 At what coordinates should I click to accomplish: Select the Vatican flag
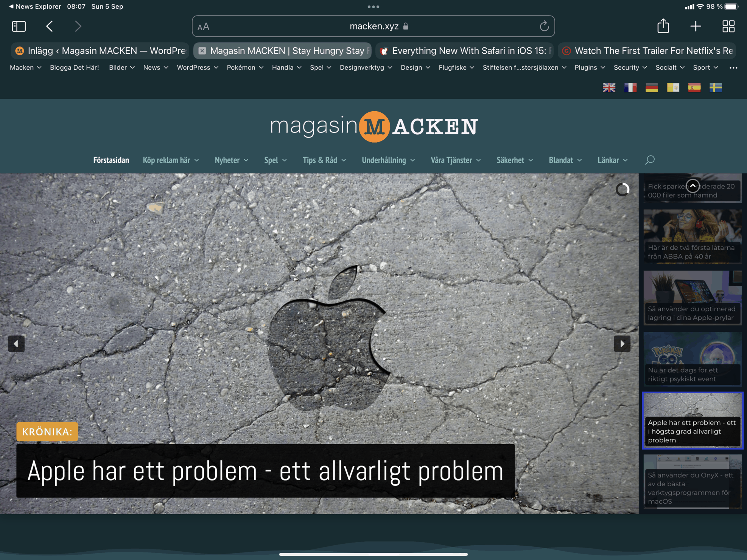pos(673,87)
